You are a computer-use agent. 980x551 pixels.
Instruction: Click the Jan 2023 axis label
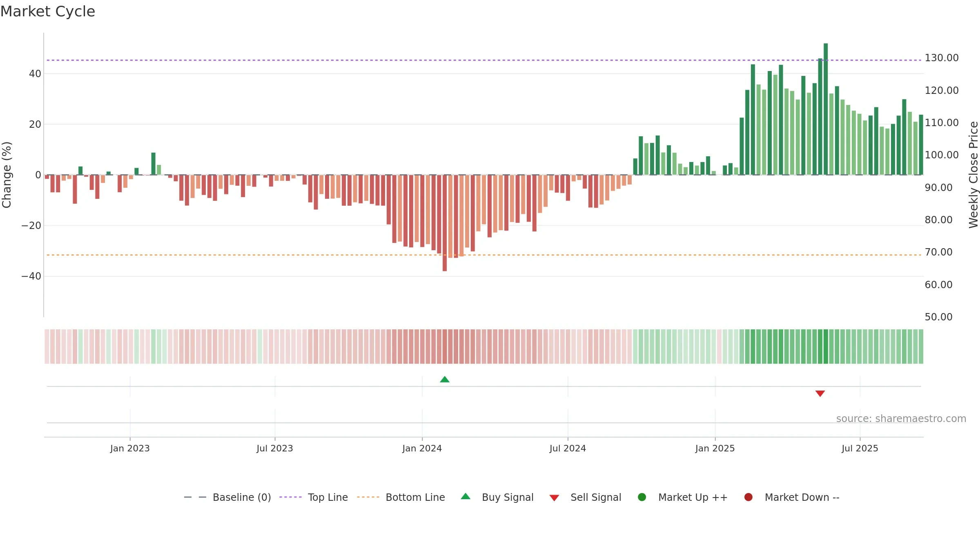click(x=130, y=448)
